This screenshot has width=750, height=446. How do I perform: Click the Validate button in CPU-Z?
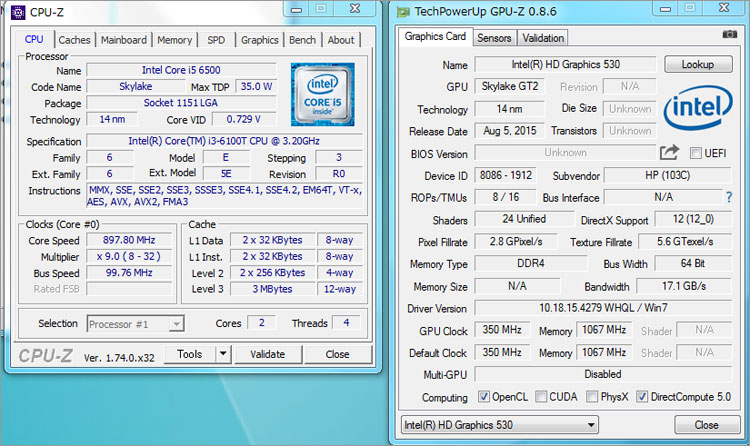267,355
